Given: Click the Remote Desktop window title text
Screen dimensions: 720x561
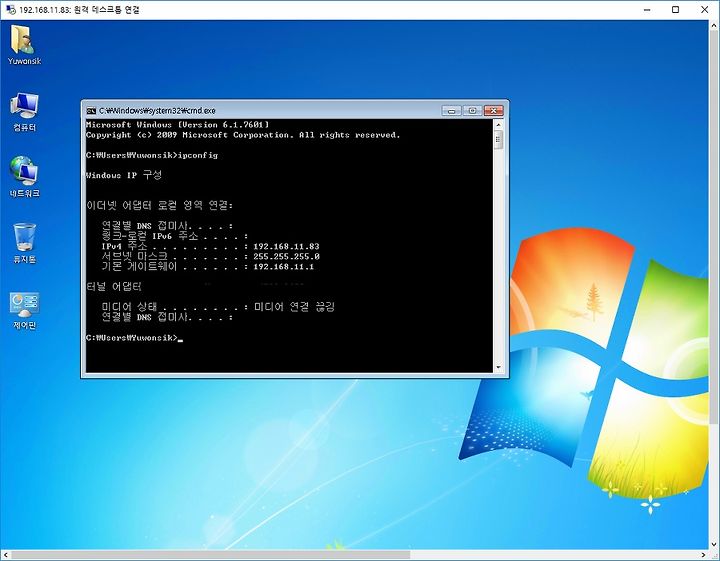Looking at the screenshot, I should 79,10.
